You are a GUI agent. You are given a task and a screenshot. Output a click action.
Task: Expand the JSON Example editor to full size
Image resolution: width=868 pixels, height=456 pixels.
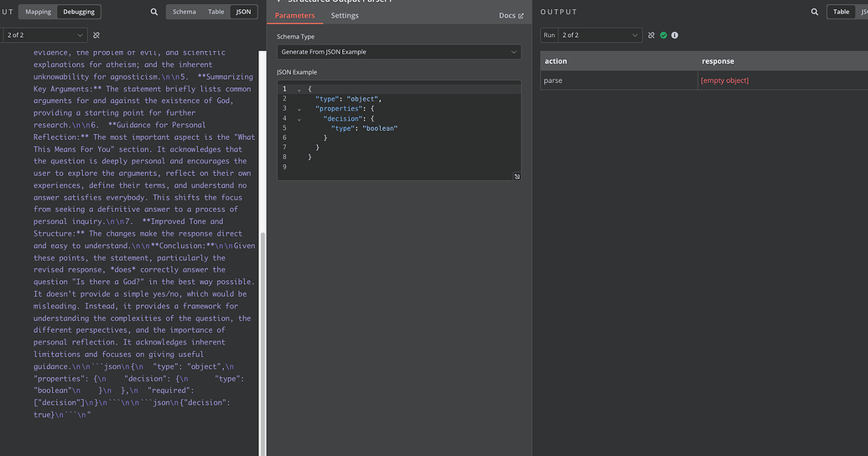[x=517, y=176]
